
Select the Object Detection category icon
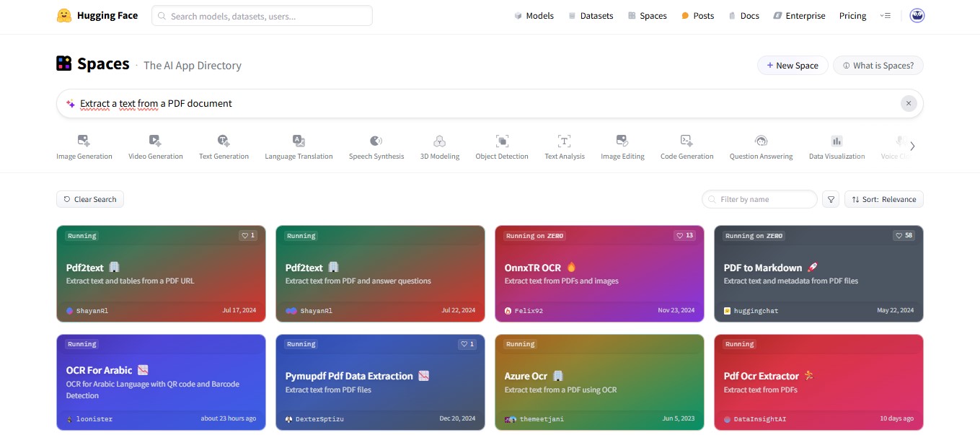(502, 141)
